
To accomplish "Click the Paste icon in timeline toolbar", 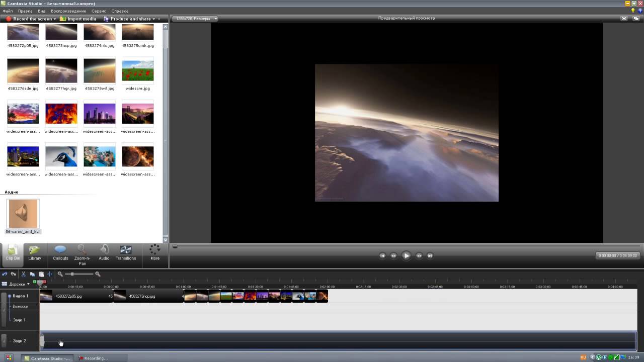I will (41, 274).
